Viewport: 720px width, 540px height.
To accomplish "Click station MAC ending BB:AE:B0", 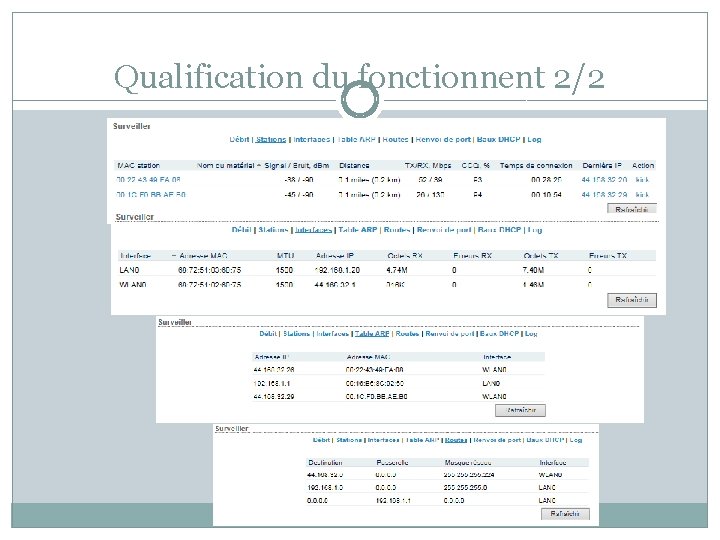I will point(151,195).
